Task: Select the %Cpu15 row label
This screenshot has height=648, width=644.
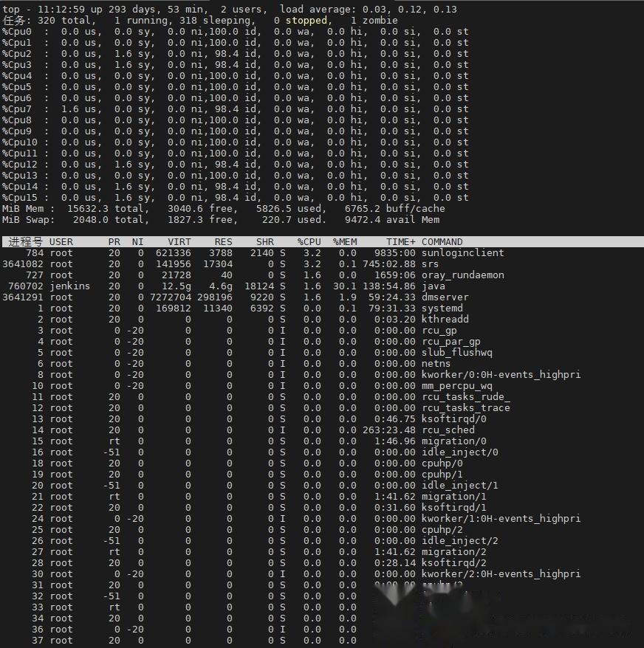Action: tap(19, 198)
